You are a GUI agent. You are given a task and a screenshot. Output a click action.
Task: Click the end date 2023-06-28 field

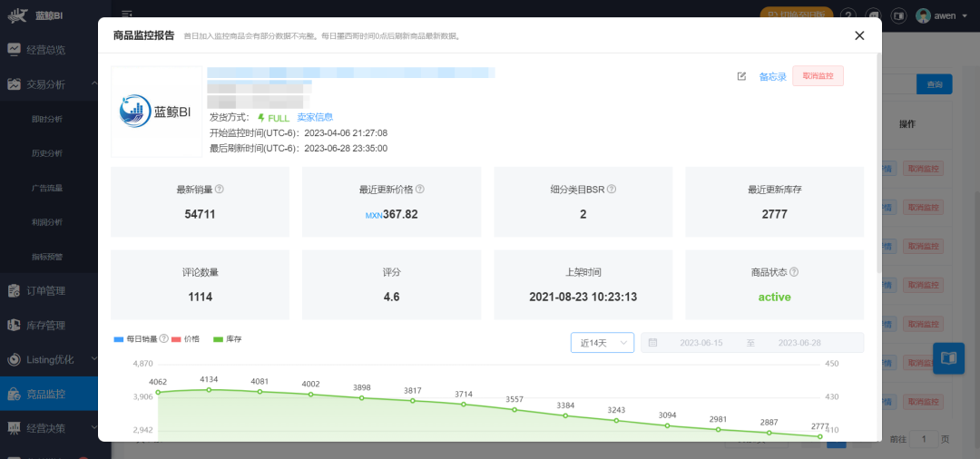pyautogui.click(x=799, y=343)
